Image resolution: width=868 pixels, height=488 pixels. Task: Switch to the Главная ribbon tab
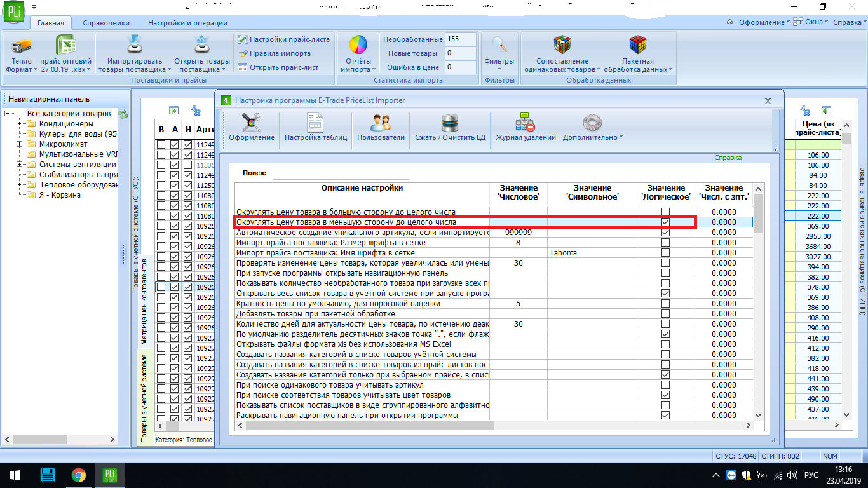tap(51, 23)
